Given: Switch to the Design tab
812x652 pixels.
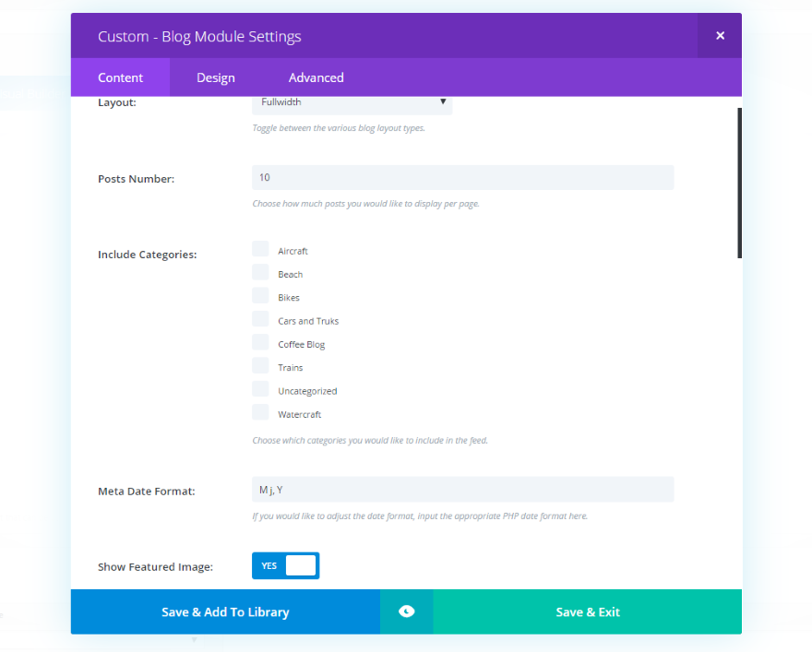Looking at the screenshot, I should point(216,78).
